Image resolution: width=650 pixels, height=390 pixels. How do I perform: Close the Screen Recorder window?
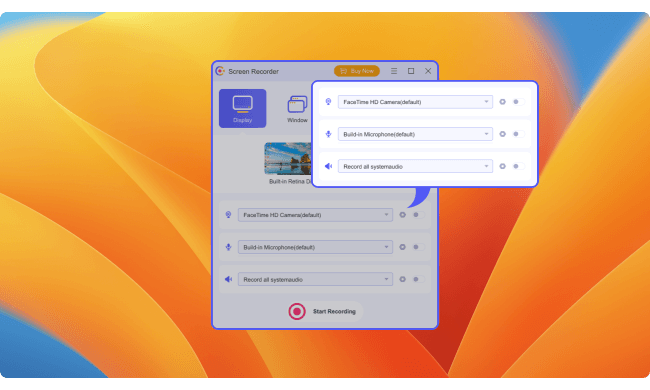(428, 71)
